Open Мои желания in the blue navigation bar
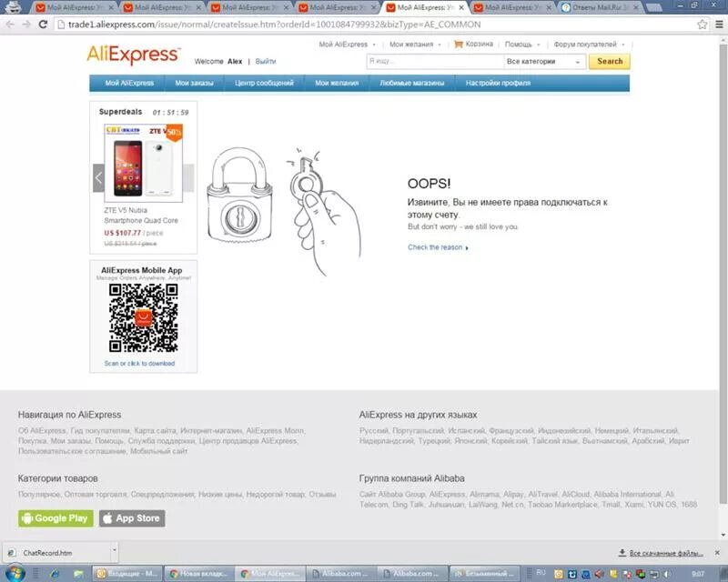Image resolution: width=728 pixels, height=582 pixels. tap(337, 83)
